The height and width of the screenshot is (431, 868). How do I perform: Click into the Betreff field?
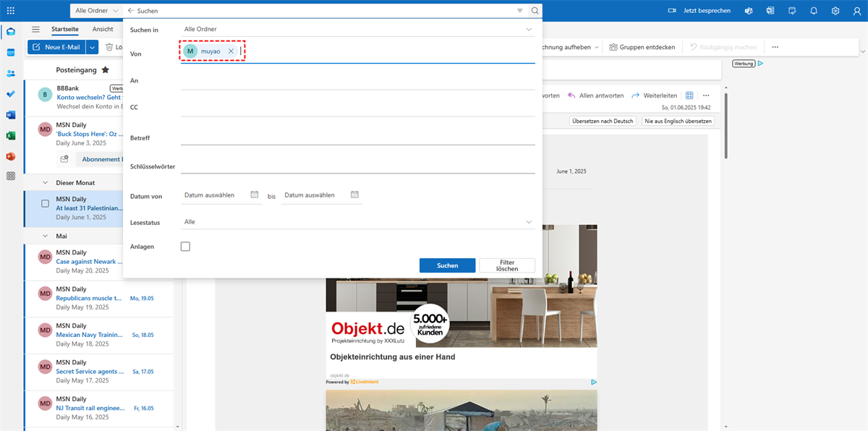point(358,137)
